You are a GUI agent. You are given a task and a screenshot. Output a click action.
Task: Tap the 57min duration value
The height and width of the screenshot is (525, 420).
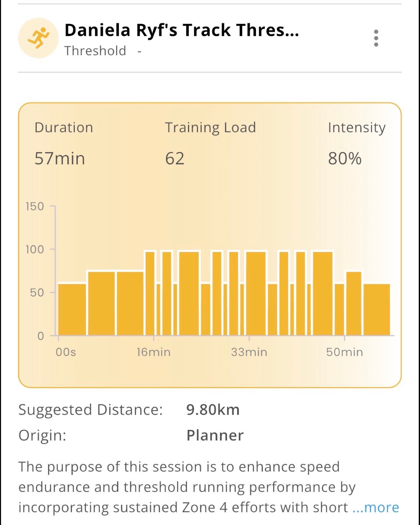[x=60, y=158]
